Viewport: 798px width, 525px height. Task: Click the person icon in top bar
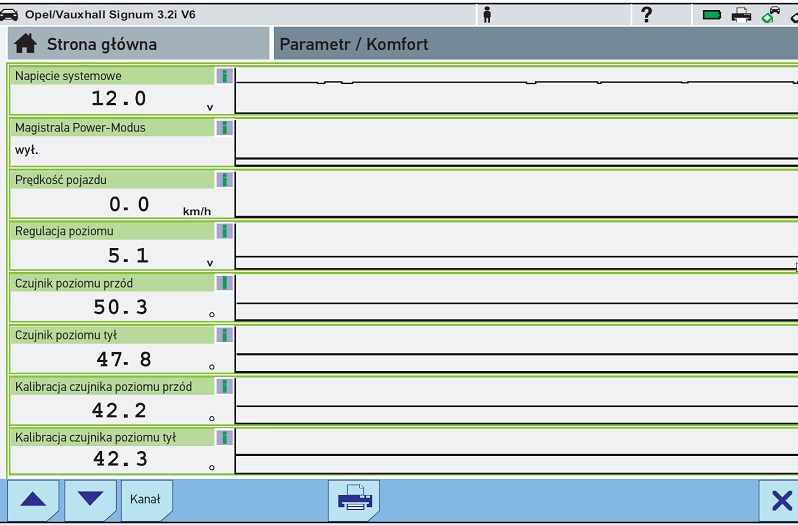pos(487,14)
